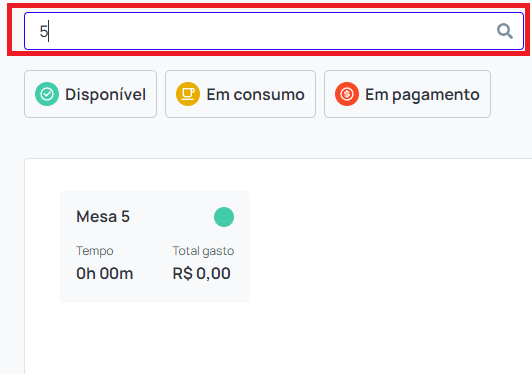Click the red coin Em pagamento icon
This screenshot has width=532, height=374.
[x=347, y=94]
